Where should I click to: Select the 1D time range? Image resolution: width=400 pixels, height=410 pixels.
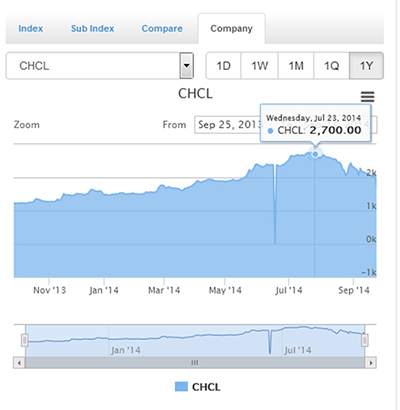click(224, 66)
